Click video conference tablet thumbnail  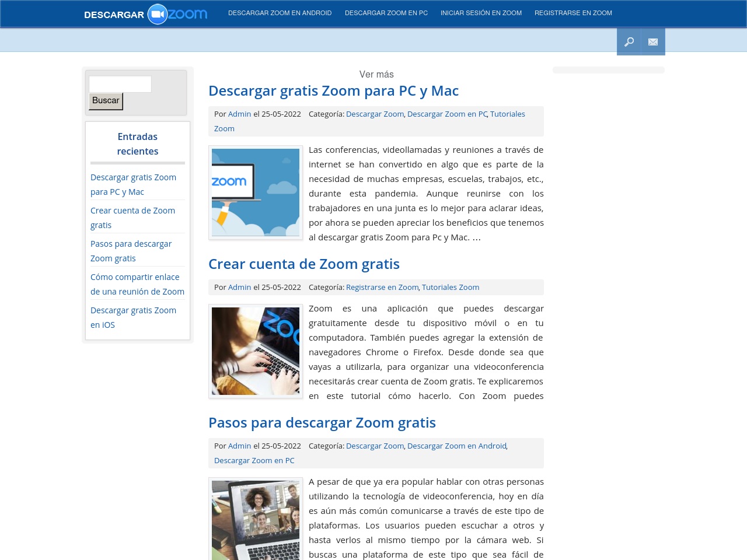[256, 519]
